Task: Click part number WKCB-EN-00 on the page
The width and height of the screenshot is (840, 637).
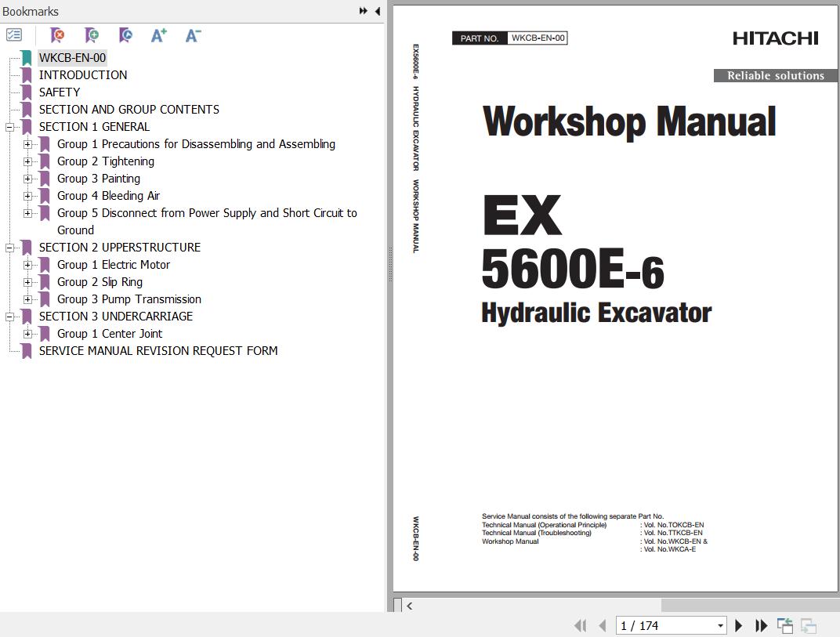Action: [538, 38]
